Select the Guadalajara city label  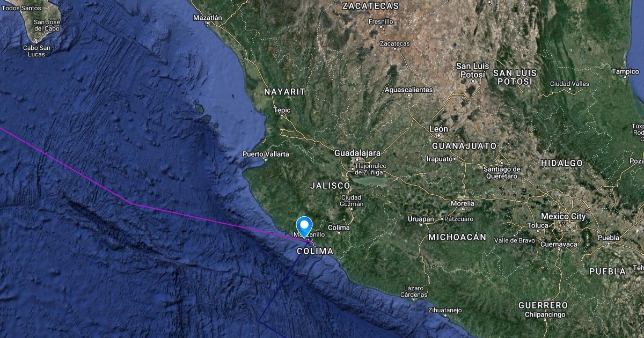[x=357, y=153]
